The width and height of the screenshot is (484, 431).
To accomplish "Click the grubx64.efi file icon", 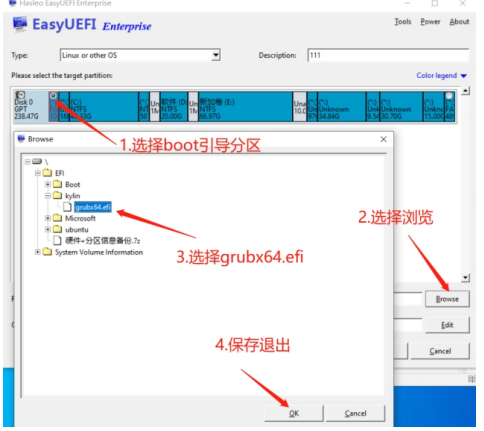I will (x=67, y=207).
